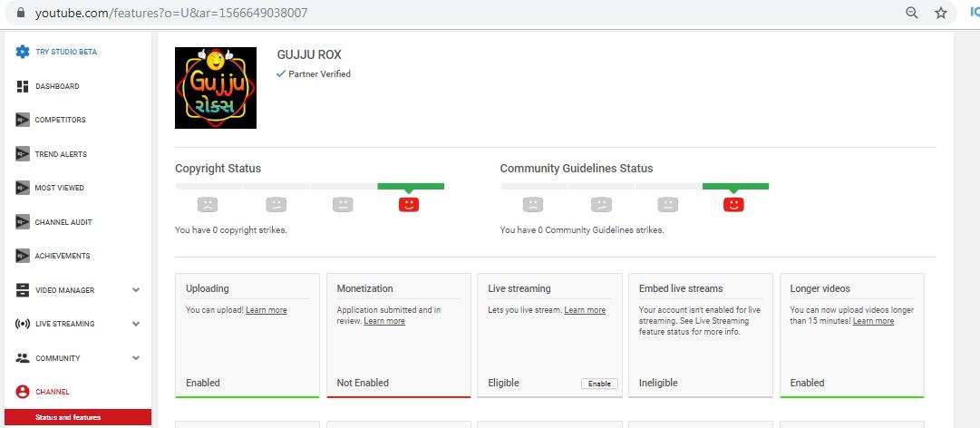
Task: Click the red smiley under Copyright Status
Action: [409, 204]
